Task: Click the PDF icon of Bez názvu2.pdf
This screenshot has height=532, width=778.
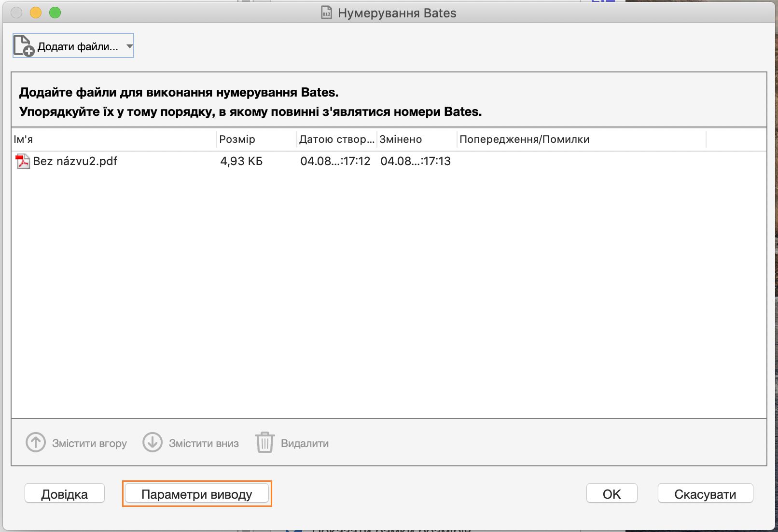Action: pos(22,161)
